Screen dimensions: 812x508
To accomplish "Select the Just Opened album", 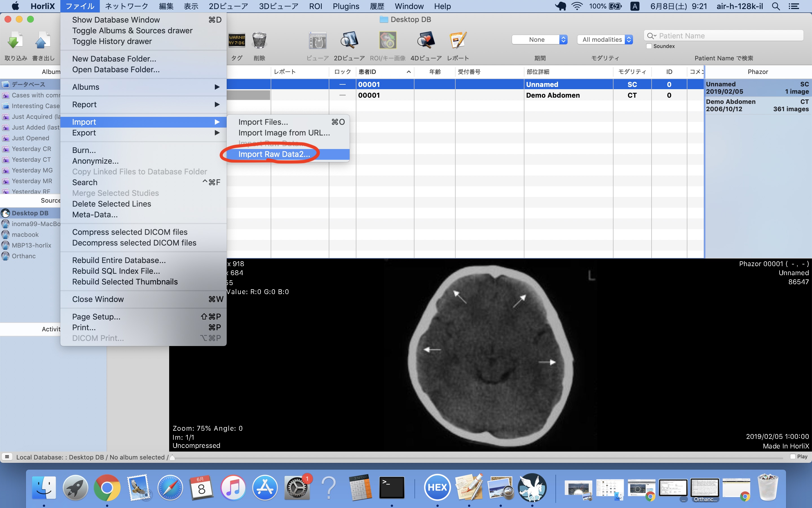I will (30, 138).
